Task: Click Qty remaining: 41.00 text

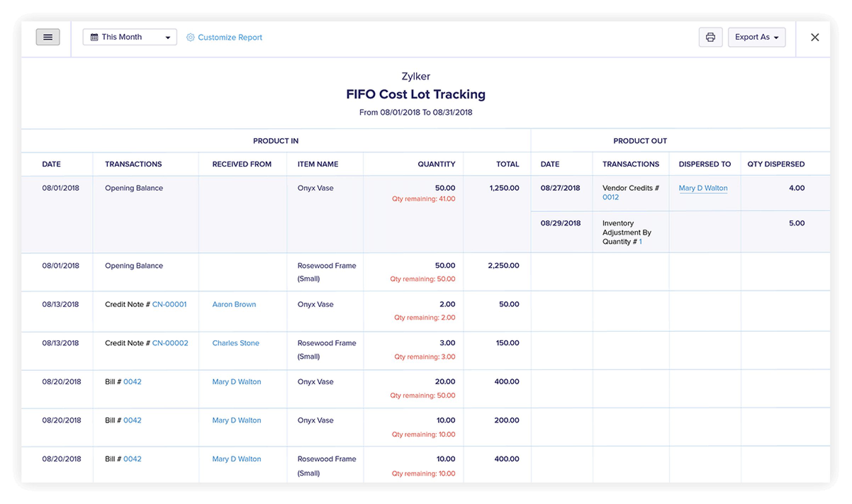Action: coord(424,198)
